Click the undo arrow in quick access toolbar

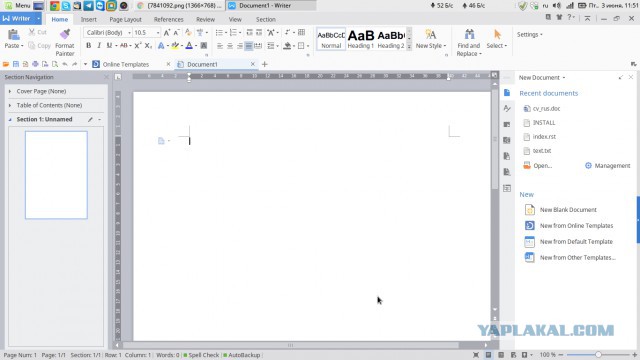tap(64, 64)
